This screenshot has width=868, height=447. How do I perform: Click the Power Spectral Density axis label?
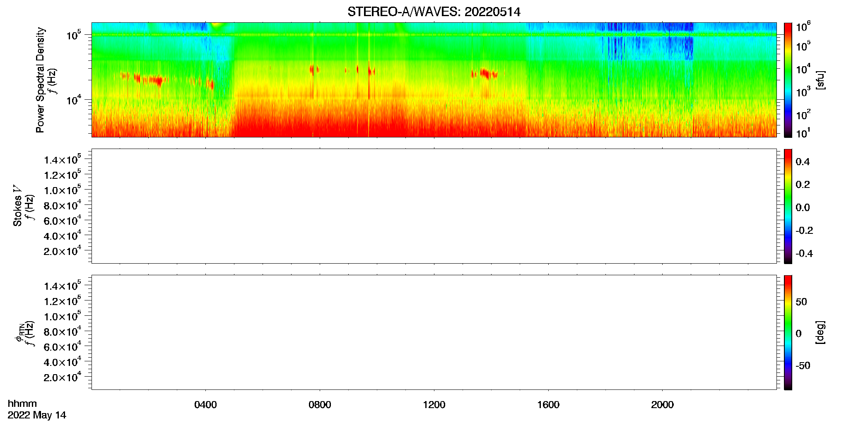click(40, 80)
